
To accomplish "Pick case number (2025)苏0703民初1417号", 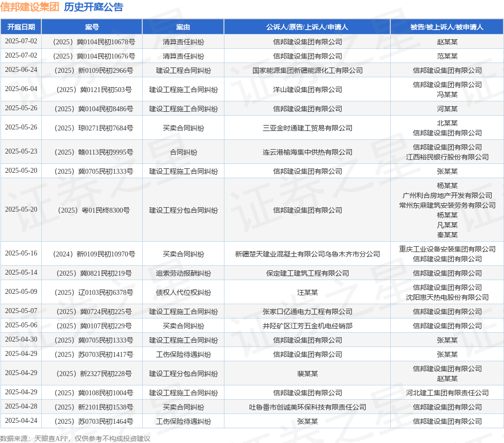I will point(94,354).
